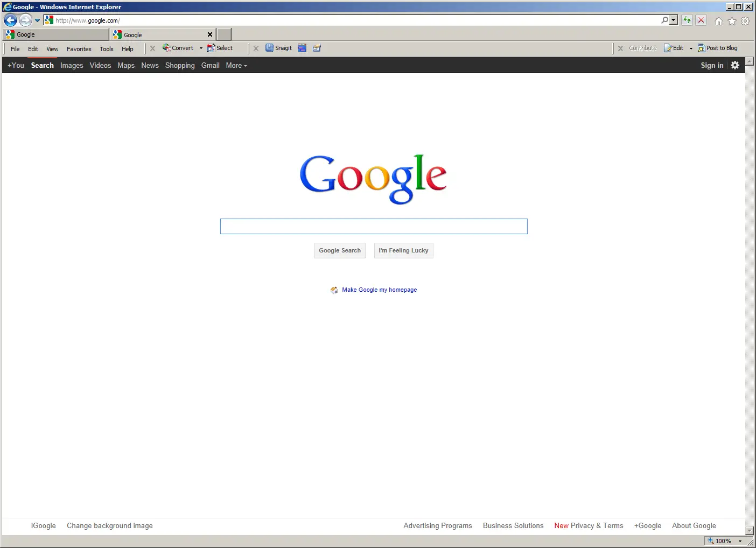Image resolution: width=756 pixels, height=548 pixels.
Task: Go back with the Back arrow button
Action: [x=10, y=20]
